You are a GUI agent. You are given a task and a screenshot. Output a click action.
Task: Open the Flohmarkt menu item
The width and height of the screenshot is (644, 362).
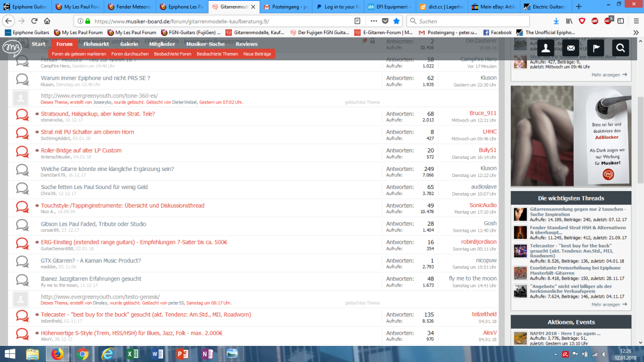point(96,44)
